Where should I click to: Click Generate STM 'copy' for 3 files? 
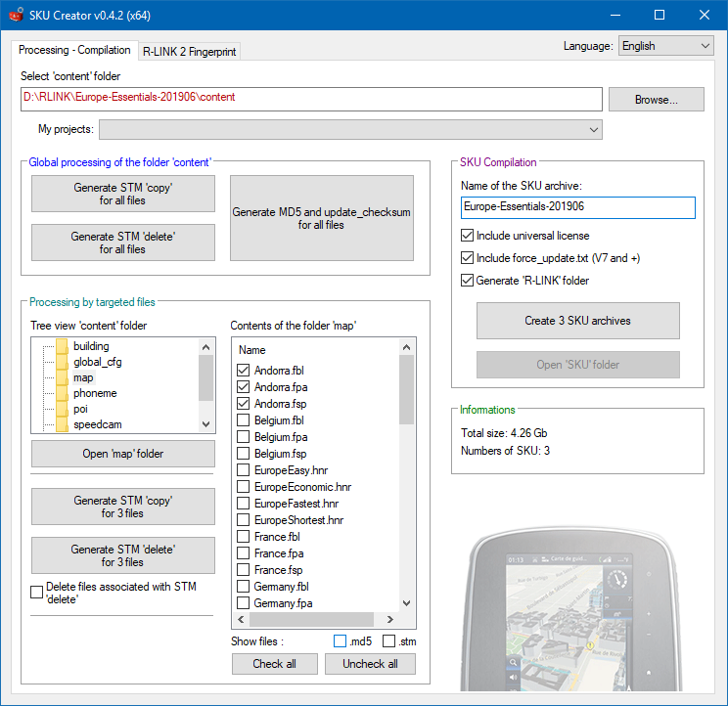pyautogui.click(x=123, y=507)
